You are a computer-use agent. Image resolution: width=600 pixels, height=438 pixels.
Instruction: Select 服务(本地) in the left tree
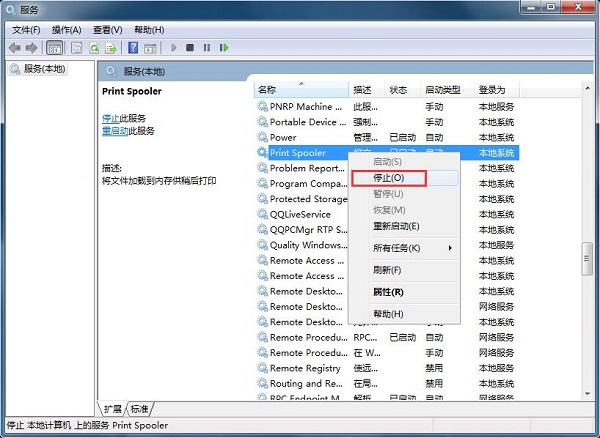[44, 69]
